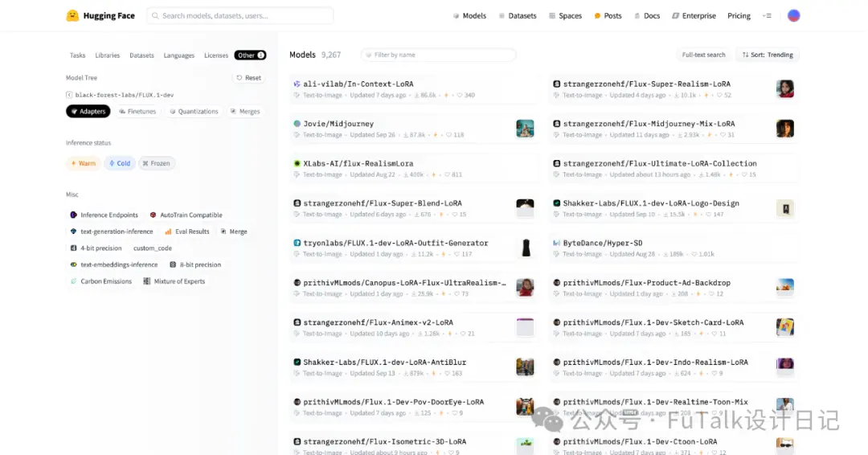Click the Eval Results chart icon
This screenshot has width=868, height=455.
click(168, 232)
